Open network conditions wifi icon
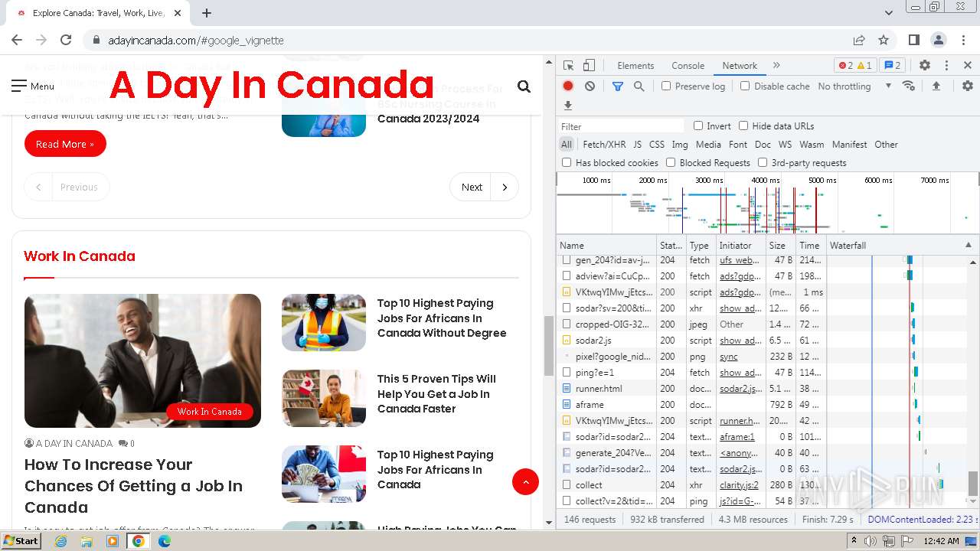This screenshot has width=980, height=551. pyautogui.click(x=909, y=86)
